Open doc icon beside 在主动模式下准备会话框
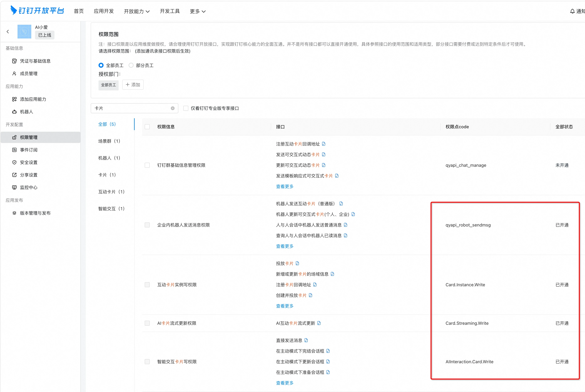The width and height of the screenshot is (585, 392). point(328,372)
